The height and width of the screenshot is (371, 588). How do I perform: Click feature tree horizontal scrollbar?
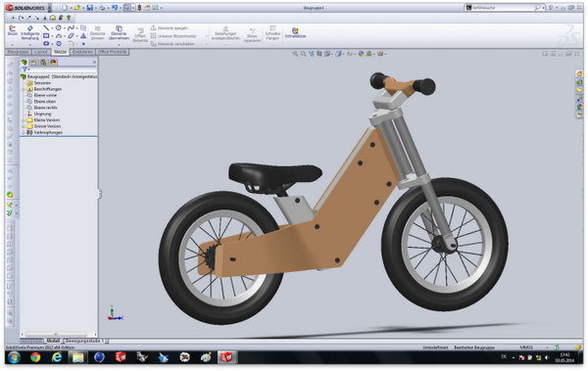tap(58, 334)
